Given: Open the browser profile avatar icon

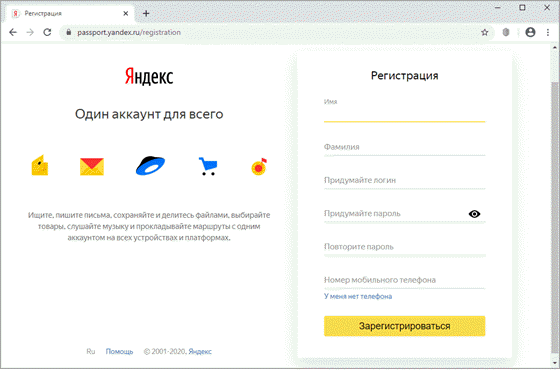Looking at the screenshot, I should [530, 32].
